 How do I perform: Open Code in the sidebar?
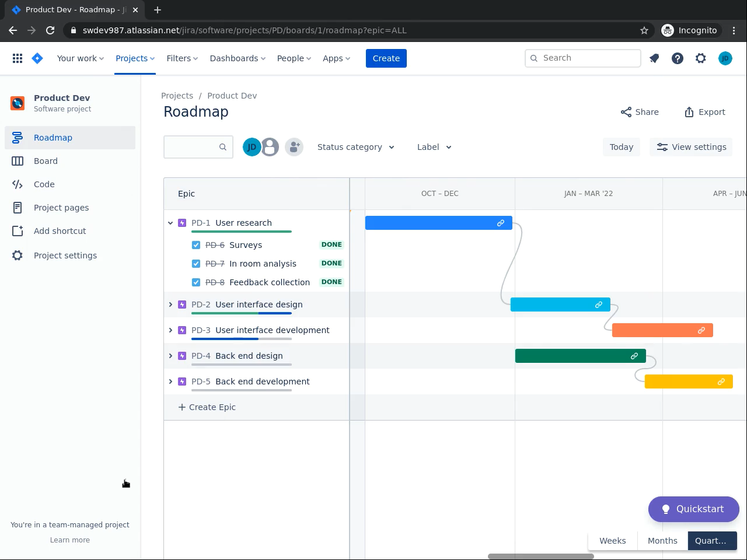70,184
